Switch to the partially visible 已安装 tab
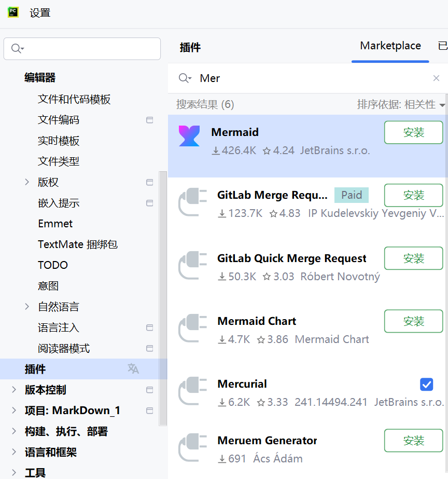This screenshot has width=448, height=479. pos(442,46)
